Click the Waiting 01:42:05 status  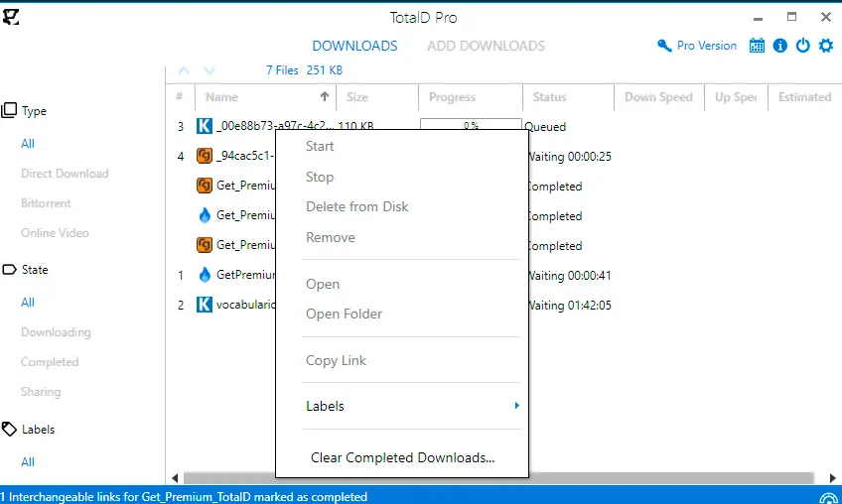tap(570, 305)
